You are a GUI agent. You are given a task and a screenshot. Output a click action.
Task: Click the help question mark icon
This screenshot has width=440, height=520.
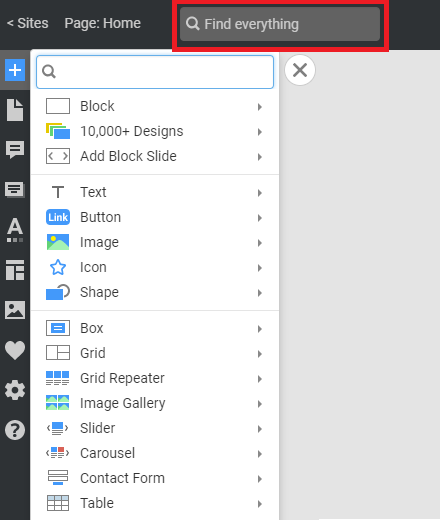15,430
